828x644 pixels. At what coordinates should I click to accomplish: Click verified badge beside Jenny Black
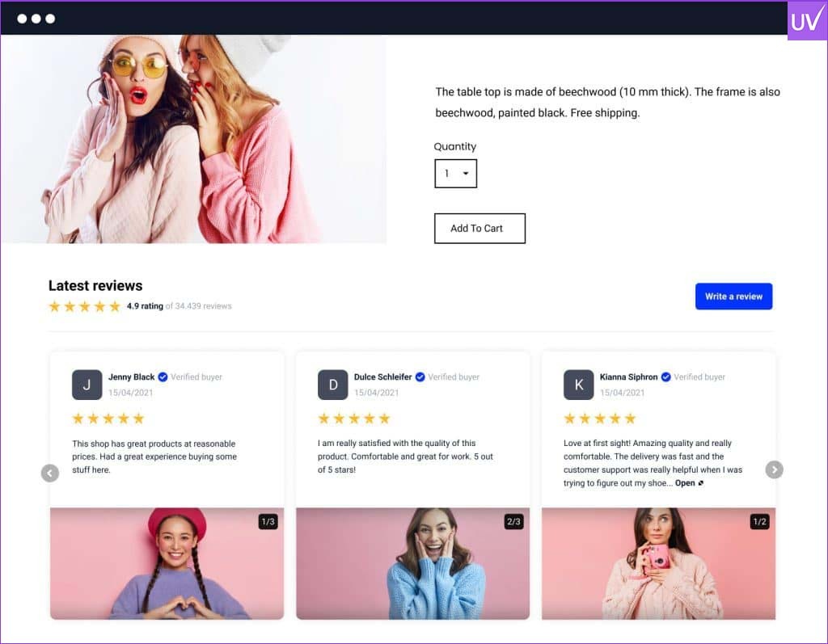(x=163, y=377)
